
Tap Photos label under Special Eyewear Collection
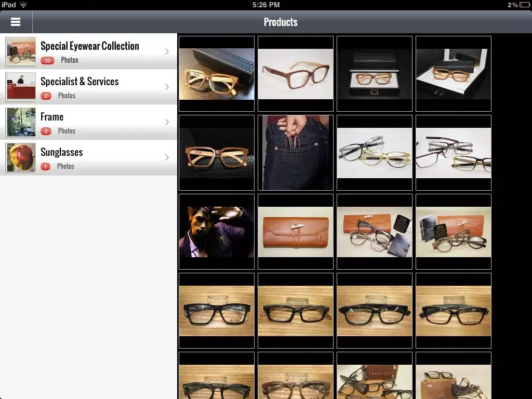pos(70,60)
